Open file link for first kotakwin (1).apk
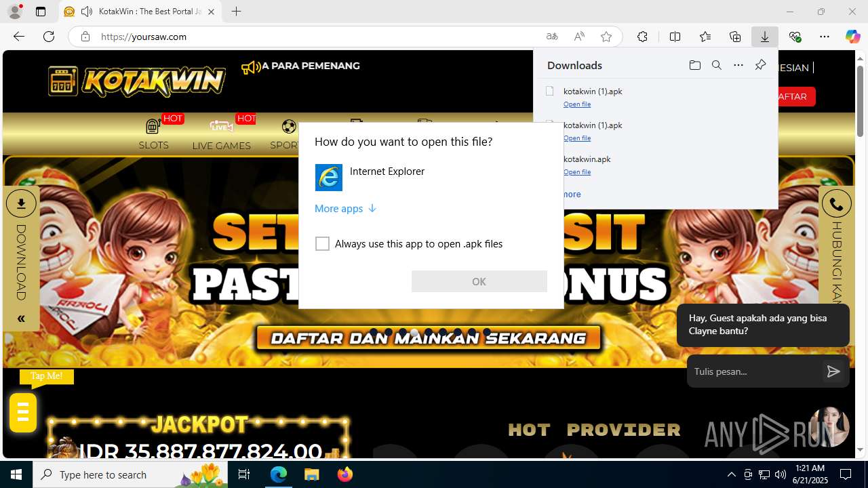 [577, 104]
